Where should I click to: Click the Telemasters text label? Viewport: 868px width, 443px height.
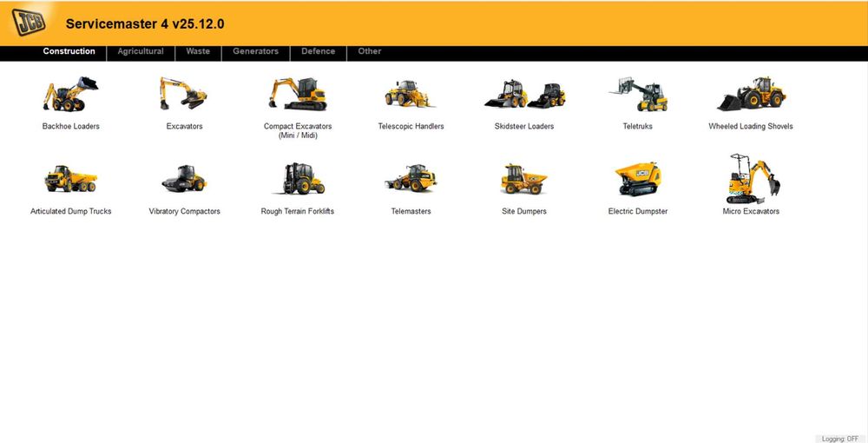(x=411, y=211)
